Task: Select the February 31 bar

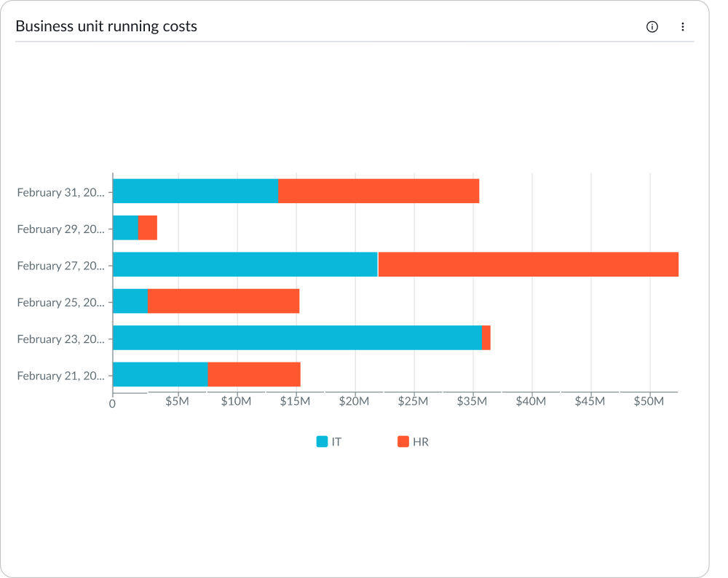Action: tap(291, 192)
